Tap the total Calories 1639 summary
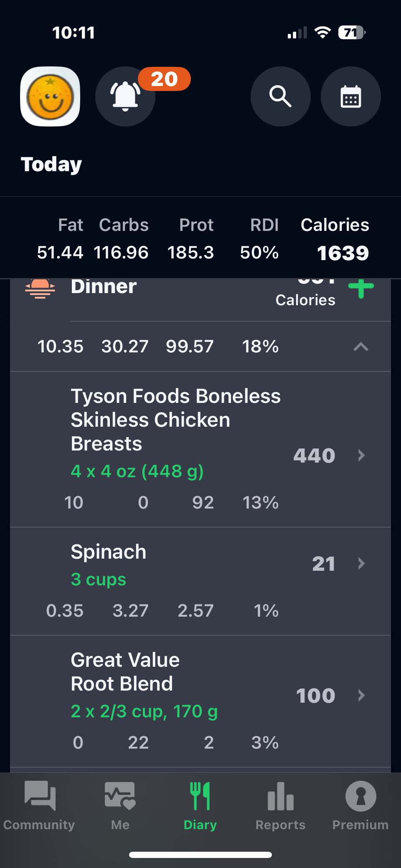The image size is (401, 868). (x=343, y=253)
